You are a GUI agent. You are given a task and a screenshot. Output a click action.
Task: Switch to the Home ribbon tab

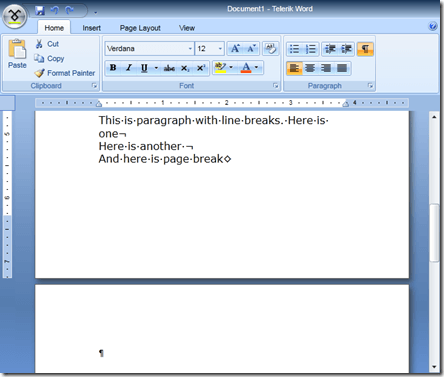(x=54, y=28)
